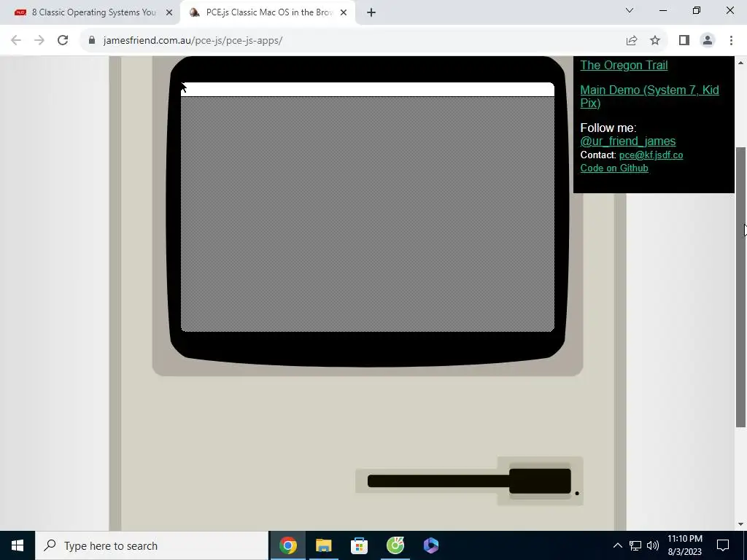
Task: Open the green circular taskbar app
Action: [x=395, y=545]
